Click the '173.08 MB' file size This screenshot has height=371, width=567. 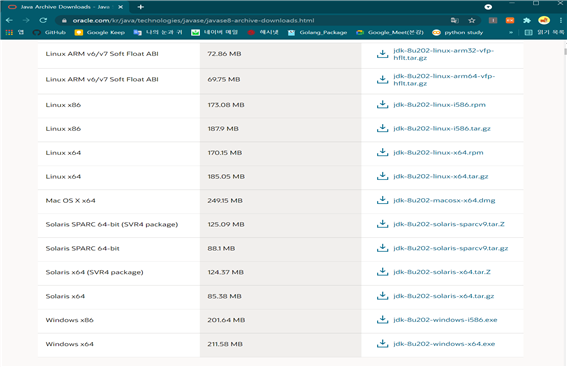(x=226, y=105)
